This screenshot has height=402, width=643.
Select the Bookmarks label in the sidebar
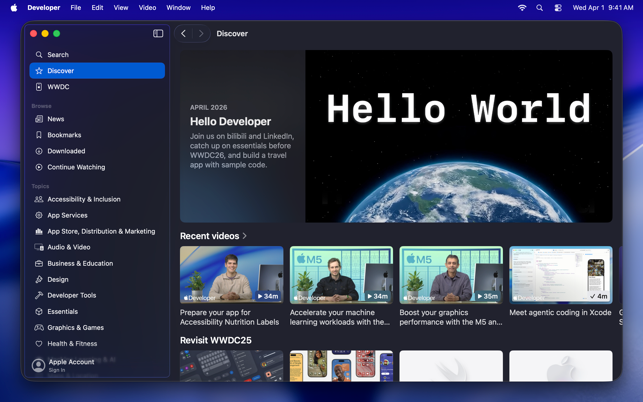click(64, 135)
